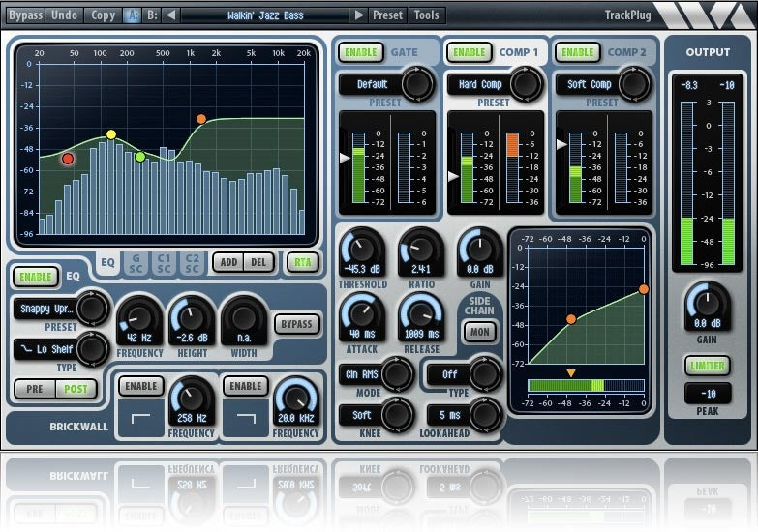Select the yellow EQ band node

(x=111, y=134)
